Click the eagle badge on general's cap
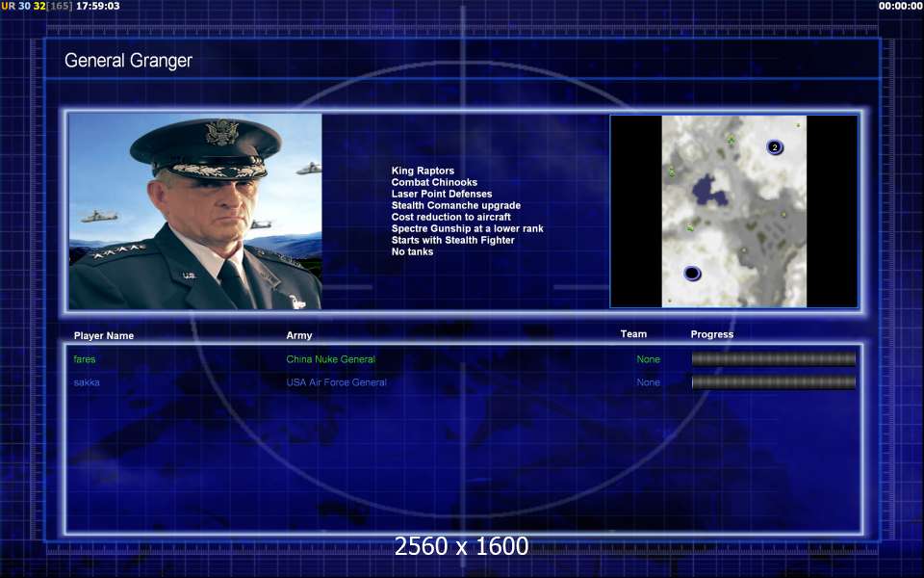The height and width of the screenshot is (578, 924). 221,133
